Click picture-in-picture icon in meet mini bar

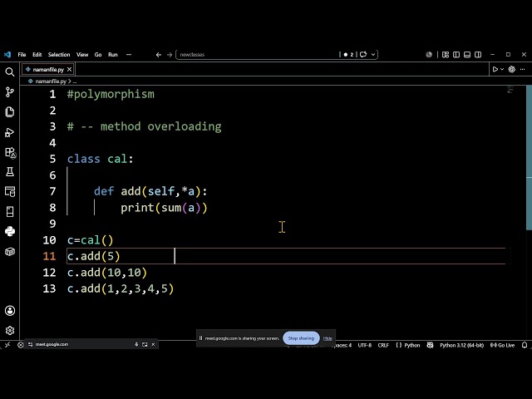point(145,344)
